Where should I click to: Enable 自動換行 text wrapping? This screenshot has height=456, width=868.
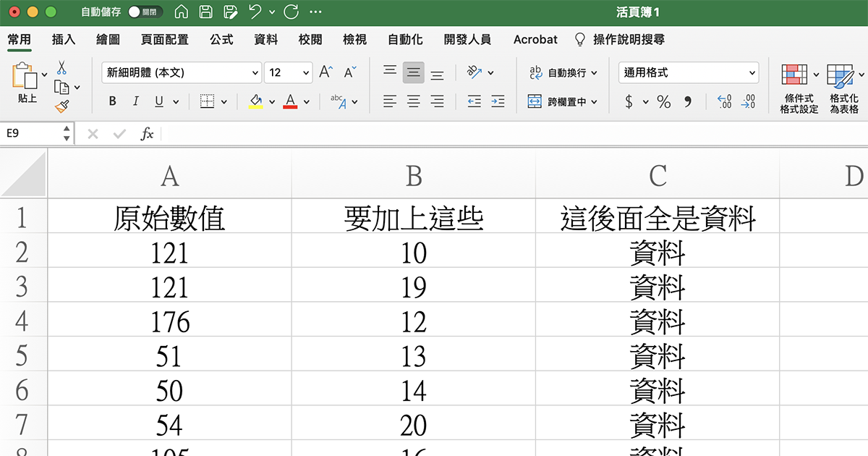(558, 74)
